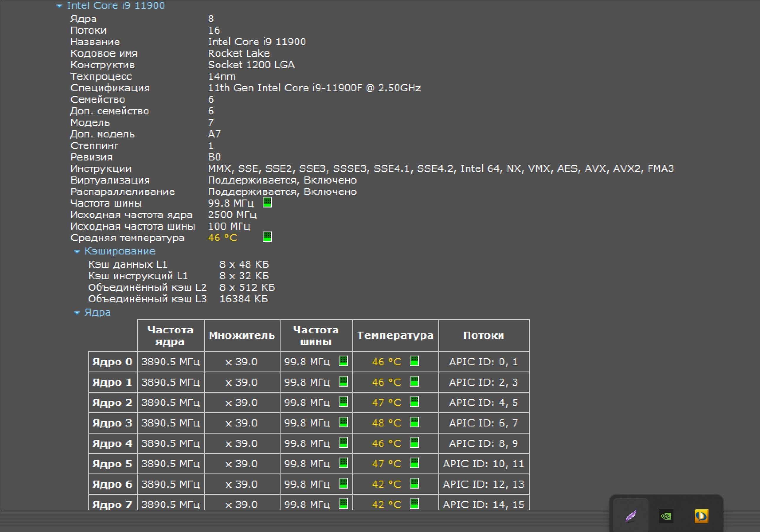Click the Socket 1200 LGA value
The height and width of the screenshot is (532, 760).
(x=251, y=65)
